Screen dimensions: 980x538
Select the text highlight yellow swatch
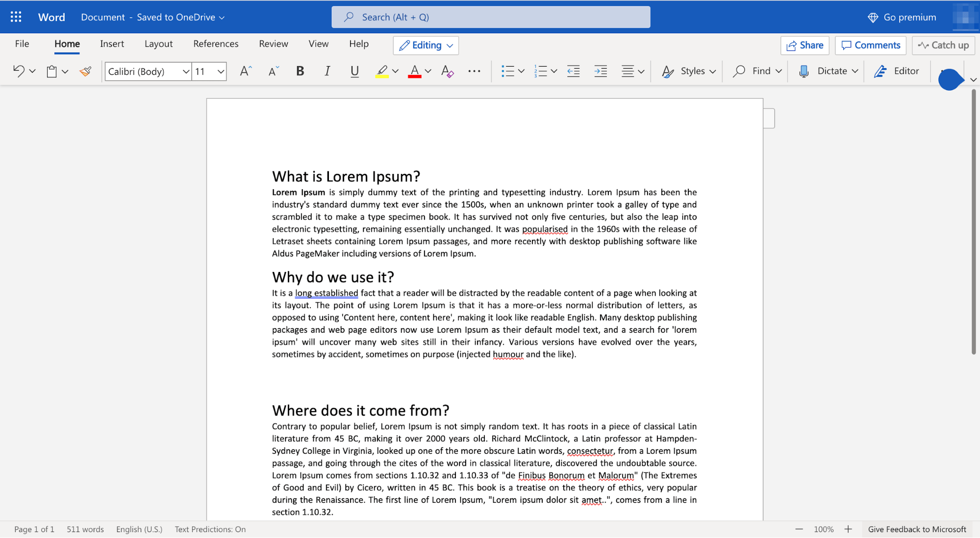pos(383,71)
